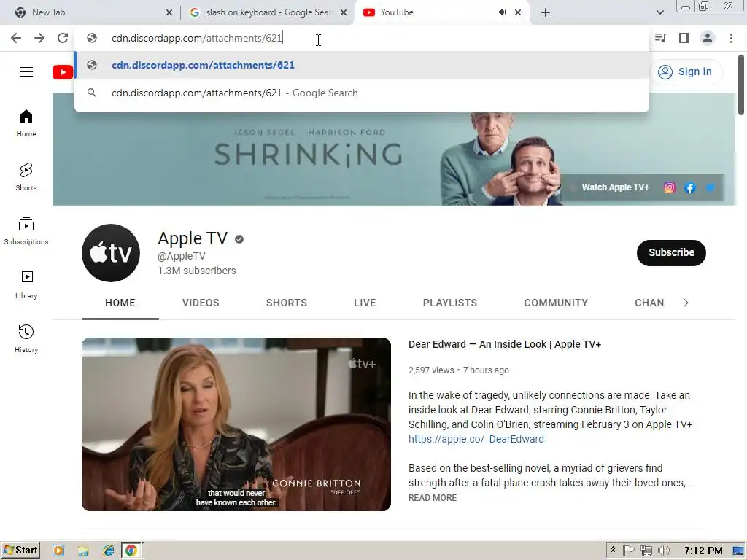Open Windows Explorer folder from taskbar
The height and width of the screenshot is (560, 747).
pos(83,551)
